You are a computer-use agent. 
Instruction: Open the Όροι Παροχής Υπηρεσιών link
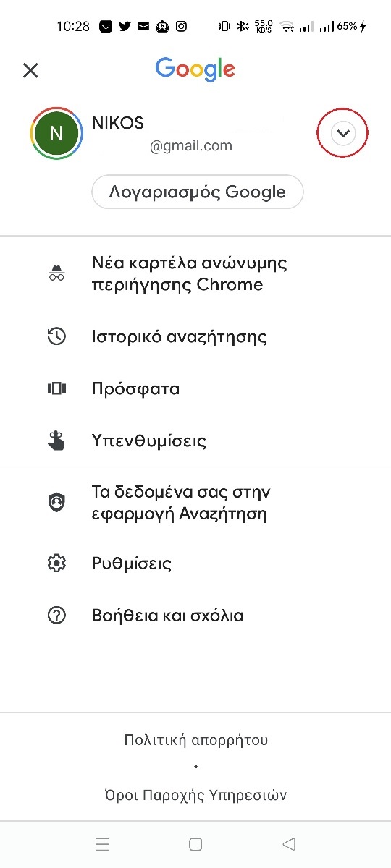point(195,795)
